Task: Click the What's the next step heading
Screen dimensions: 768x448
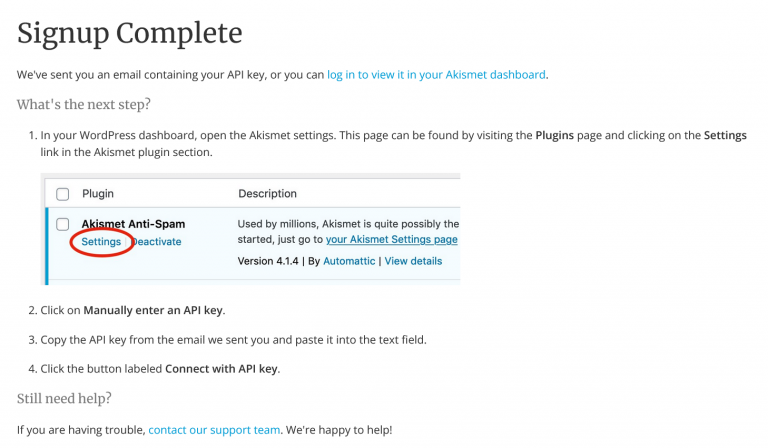Action: pyautogui.click(x=84, y=104)
